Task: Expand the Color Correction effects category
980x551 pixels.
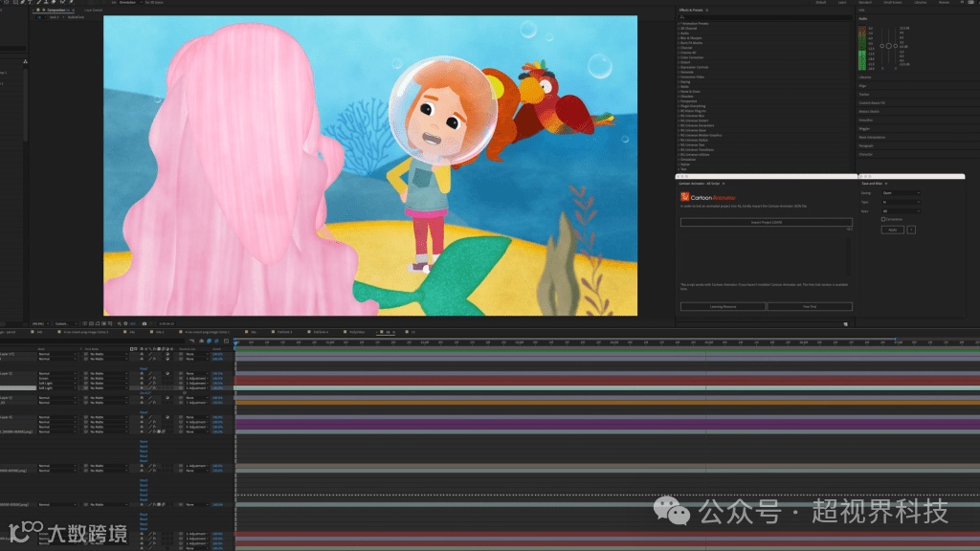Action: pyautogui.click(x=679, y=57)
